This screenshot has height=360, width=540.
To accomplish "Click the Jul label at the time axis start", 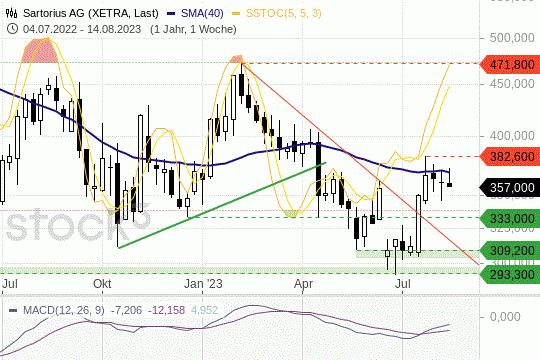I will click(x=10, y=284).
